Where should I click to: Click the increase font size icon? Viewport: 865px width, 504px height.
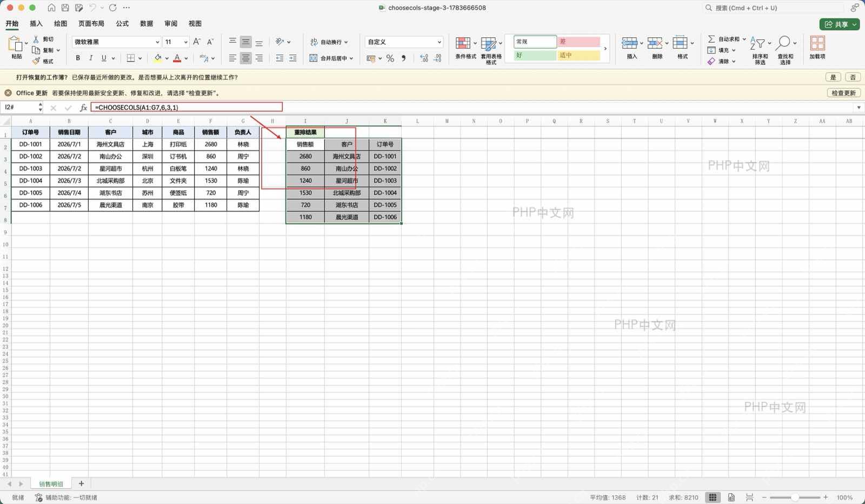click(197, 42)
